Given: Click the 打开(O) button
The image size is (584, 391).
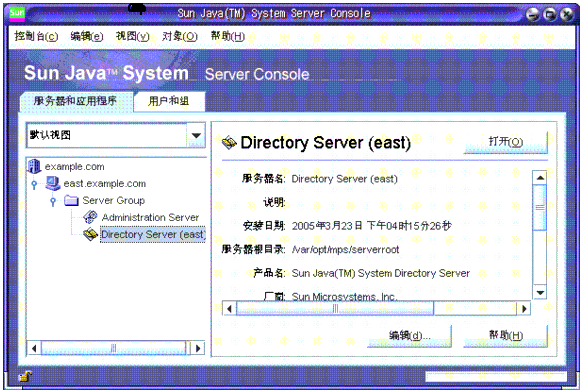Looking at the screenshot, I should click(506, 142).
